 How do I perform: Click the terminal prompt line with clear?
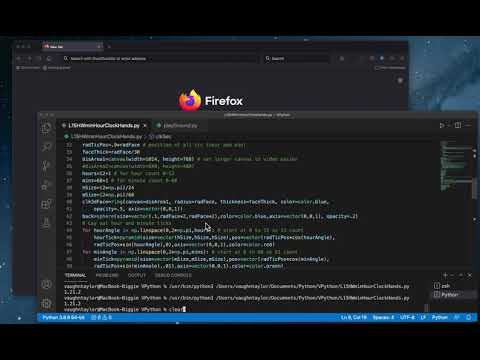(125, 309)
